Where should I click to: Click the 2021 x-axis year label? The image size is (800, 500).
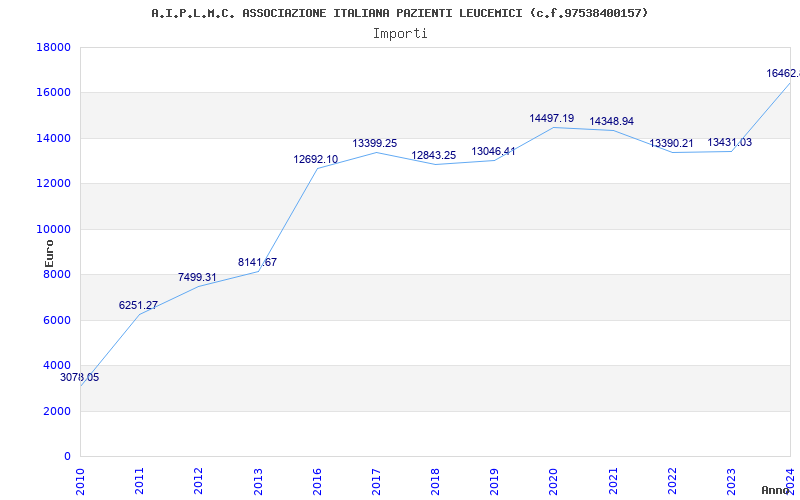tap(613, 482)
